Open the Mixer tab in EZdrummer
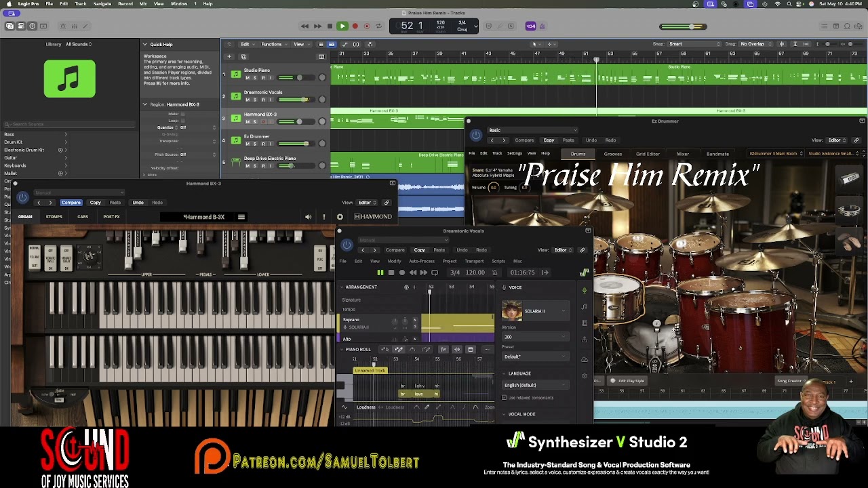Image resolution: width=868 pixels, height=488 pixels. tap(683, 154)
